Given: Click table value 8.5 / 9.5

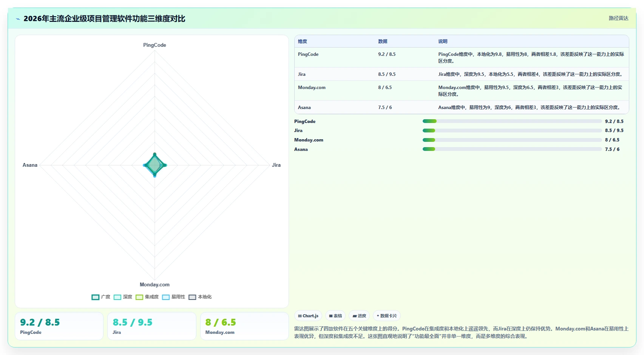Looking at the screenshot, I should pos(387,74).
